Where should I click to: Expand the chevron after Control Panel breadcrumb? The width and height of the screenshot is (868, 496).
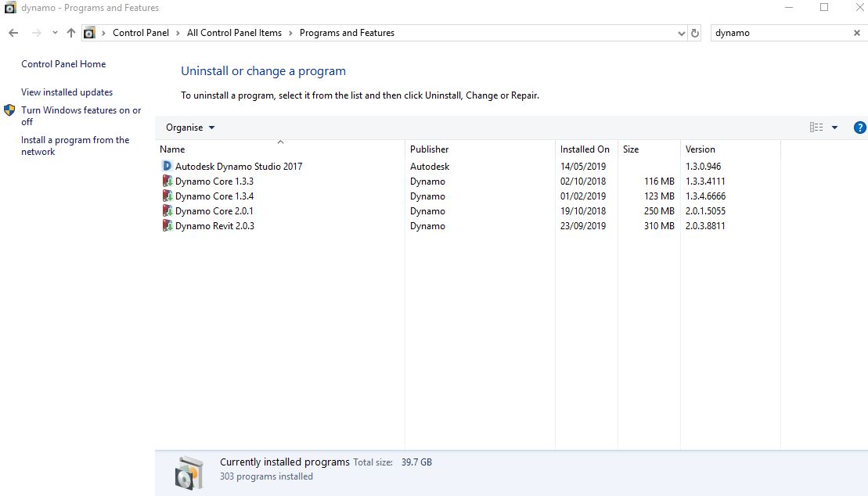point(178,33)
